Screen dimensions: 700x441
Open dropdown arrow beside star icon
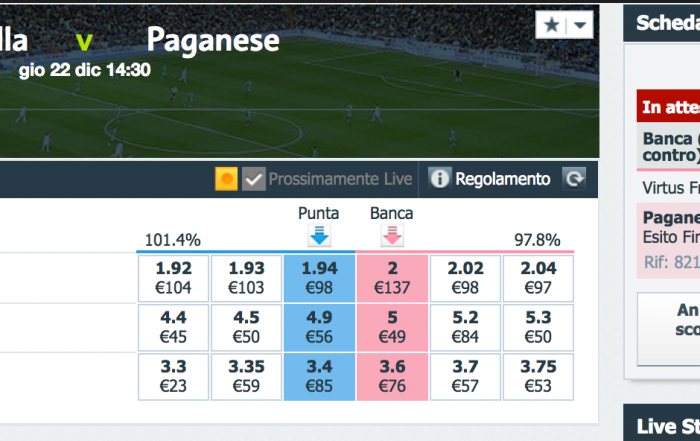(580, 25)
